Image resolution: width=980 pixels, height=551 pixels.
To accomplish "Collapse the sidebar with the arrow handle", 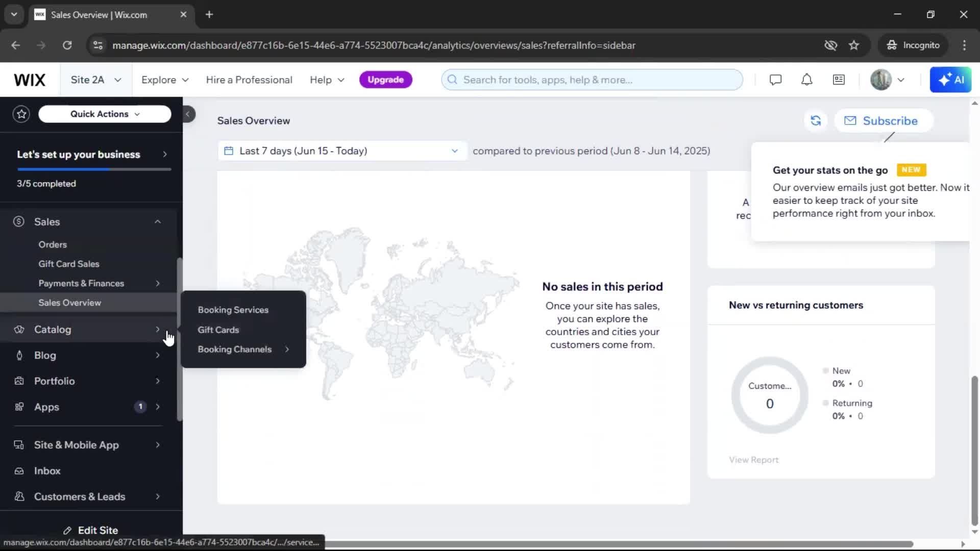I will pos(188,114).
